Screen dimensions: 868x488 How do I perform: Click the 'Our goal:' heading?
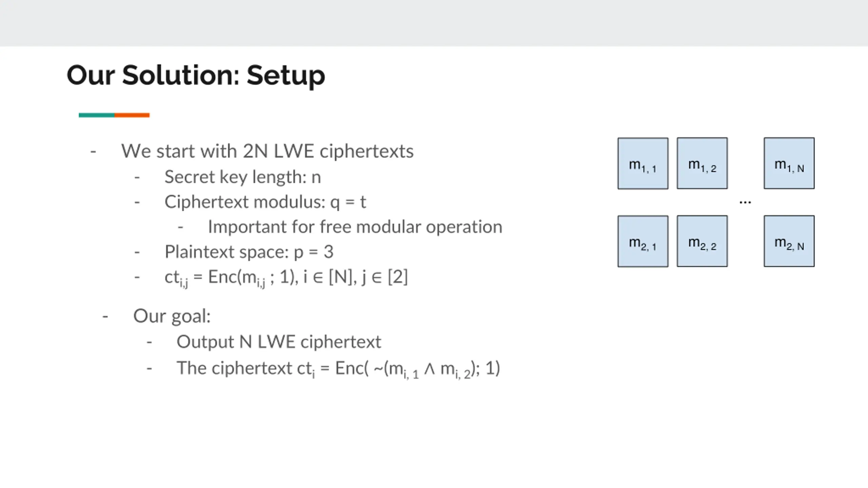[x=172, y=317]
